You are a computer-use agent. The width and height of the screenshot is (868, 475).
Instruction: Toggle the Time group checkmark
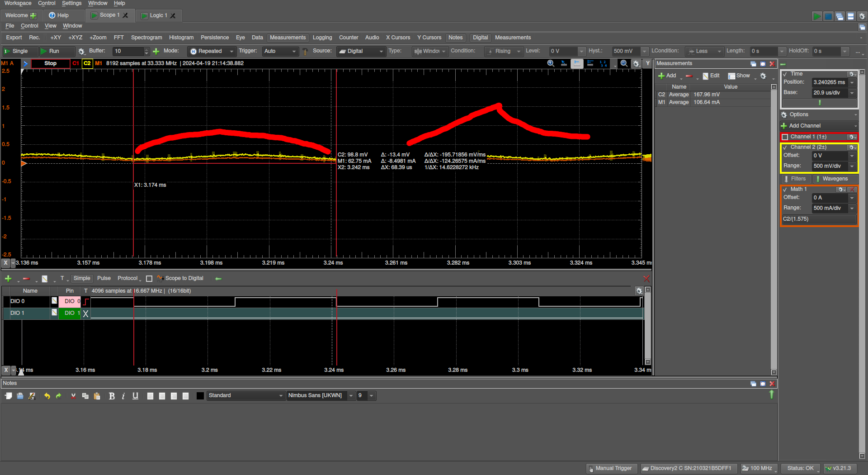tap(785, 74)
